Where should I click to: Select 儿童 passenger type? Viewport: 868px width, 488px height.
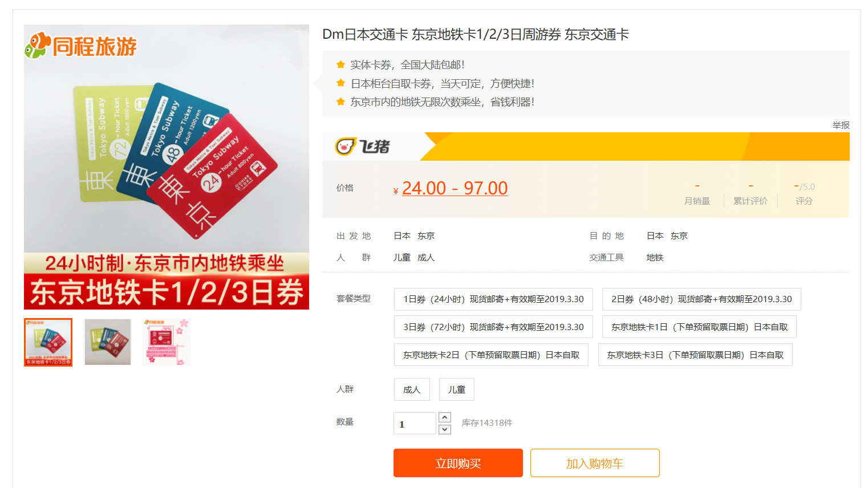click(x=456, y=390)
